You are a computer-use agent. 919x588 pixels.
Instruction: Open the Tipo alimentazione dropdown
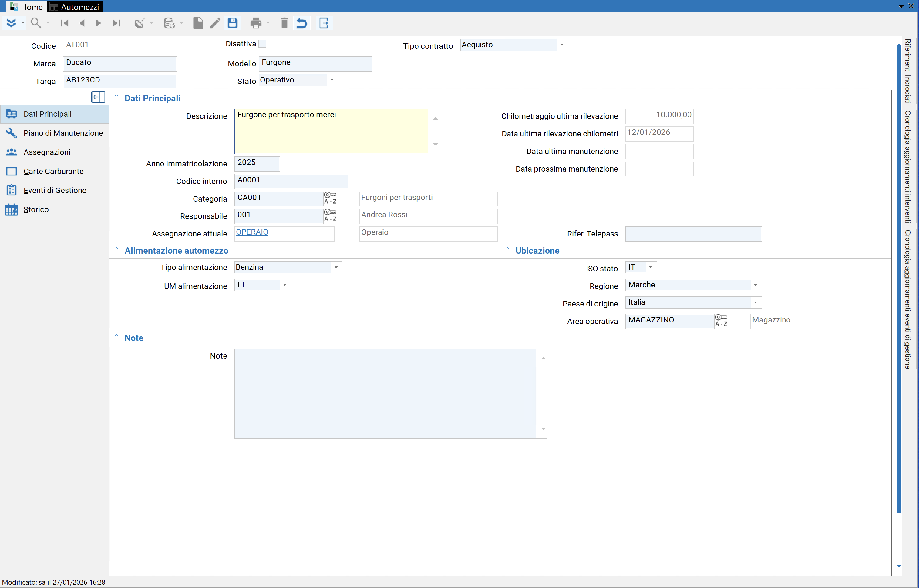point(336,267)
